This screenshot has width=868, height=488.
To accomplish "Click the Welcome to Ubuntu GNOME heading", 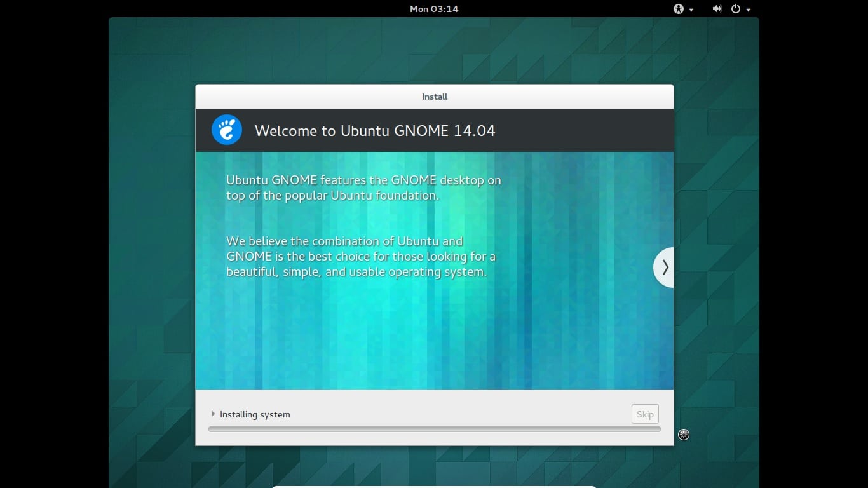I will pyautogui.click(x=374, y=131).
